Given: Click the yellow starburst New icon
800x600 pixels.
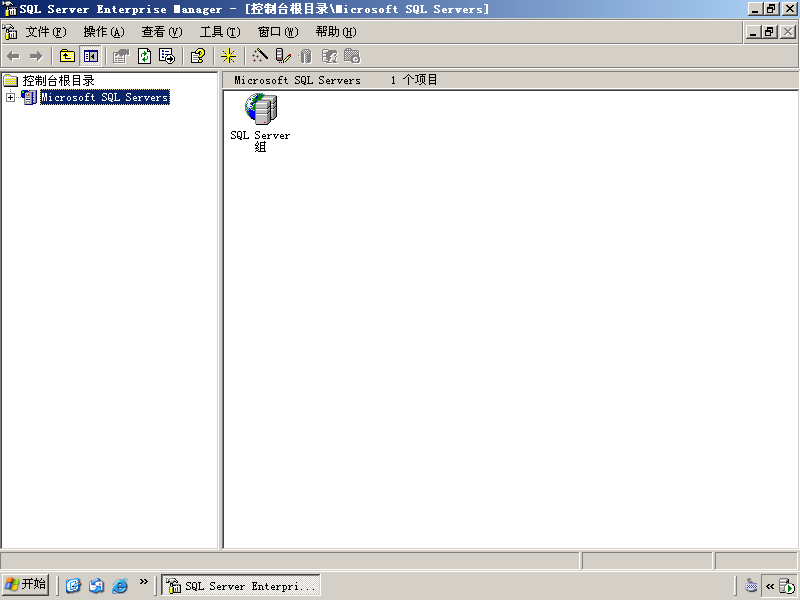Looking at the screenshot, I should (229, 56).
